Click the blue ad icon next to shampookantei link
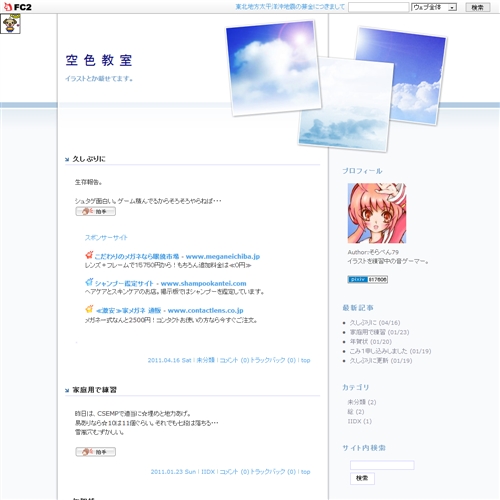 tap(89, 282)
